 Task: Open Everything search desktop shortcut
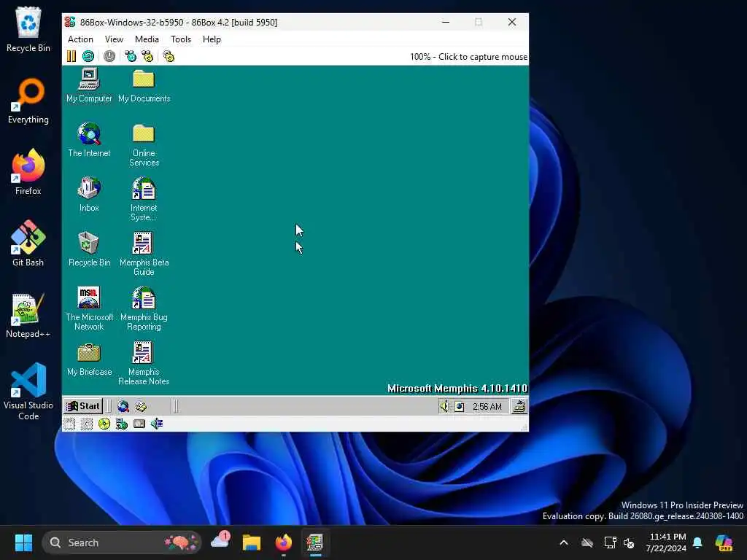point(28,101)
